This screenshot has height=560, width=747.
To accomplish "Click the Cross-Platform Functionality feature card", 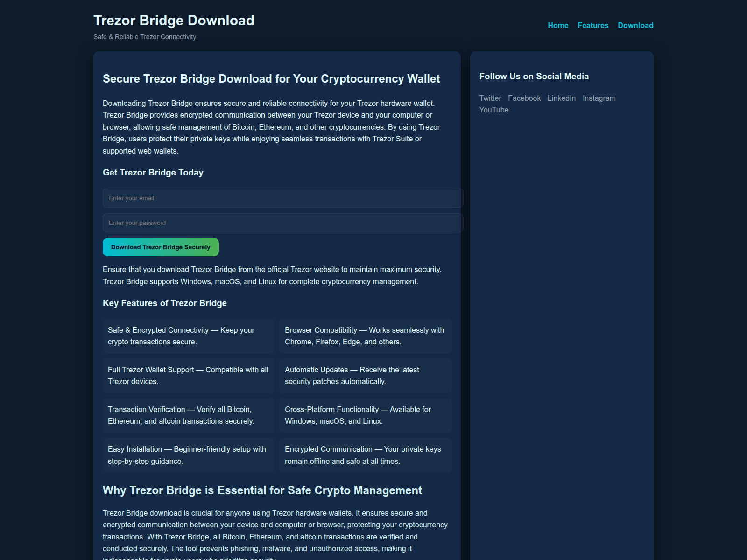I will pos(365,415).
